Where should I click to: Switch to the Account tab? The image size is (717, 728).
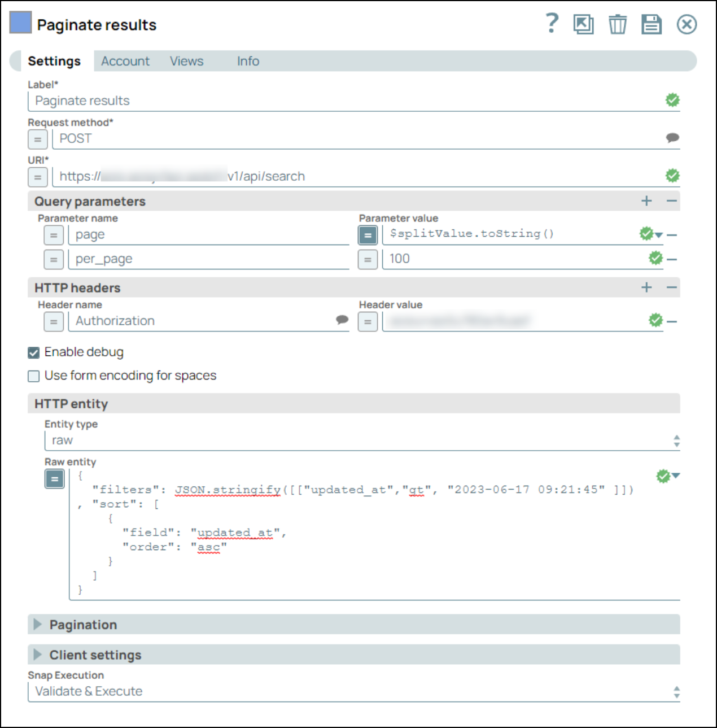(125, 61)
